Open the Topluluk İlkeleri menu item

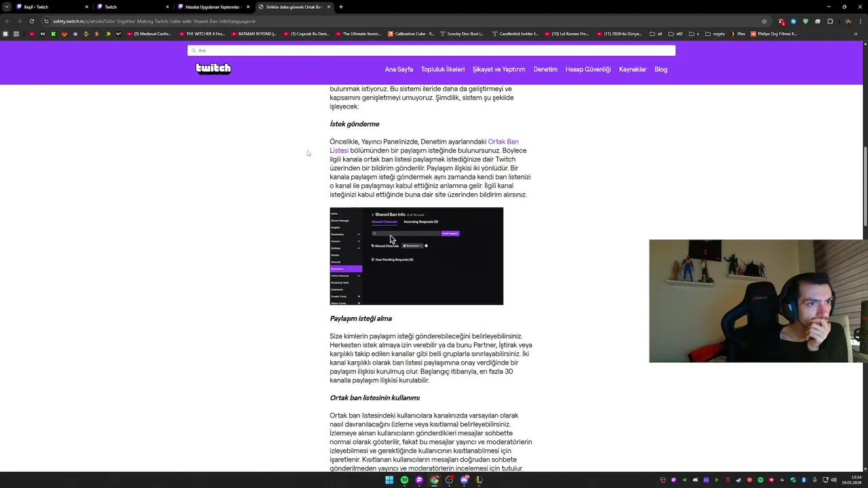[443, 69]
